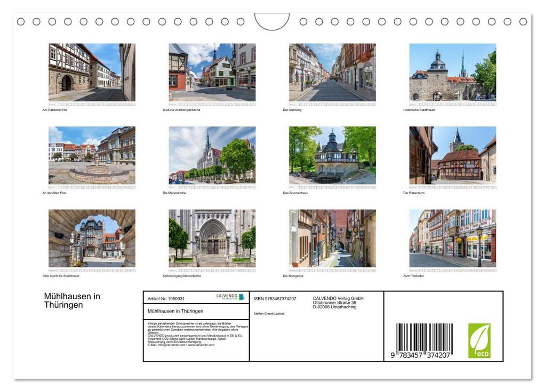Open the 'Zum Postkeller' street thumbnail

(451, 238)
